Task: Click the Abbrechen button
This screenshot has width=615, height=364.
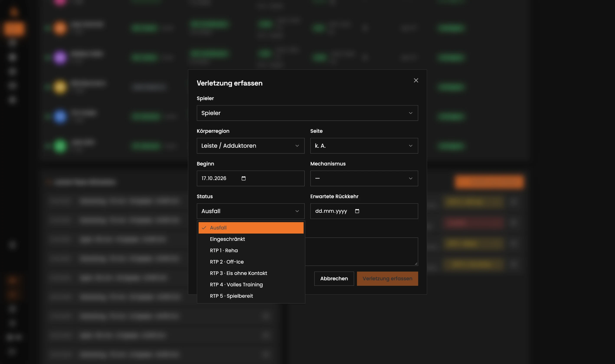Action: click(x=334, y=279)
